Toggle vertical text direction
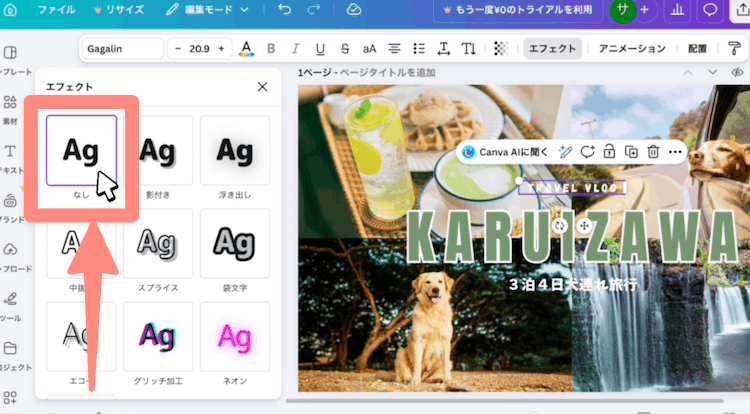Viewport: 750px width, 414px height. click(468, 49)
